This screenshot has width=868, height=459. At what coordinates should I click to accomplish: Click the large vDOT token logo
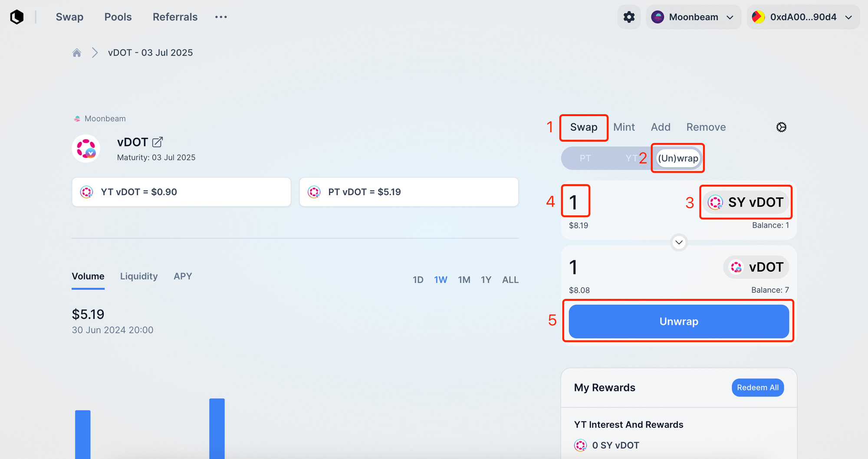[86, 148]
